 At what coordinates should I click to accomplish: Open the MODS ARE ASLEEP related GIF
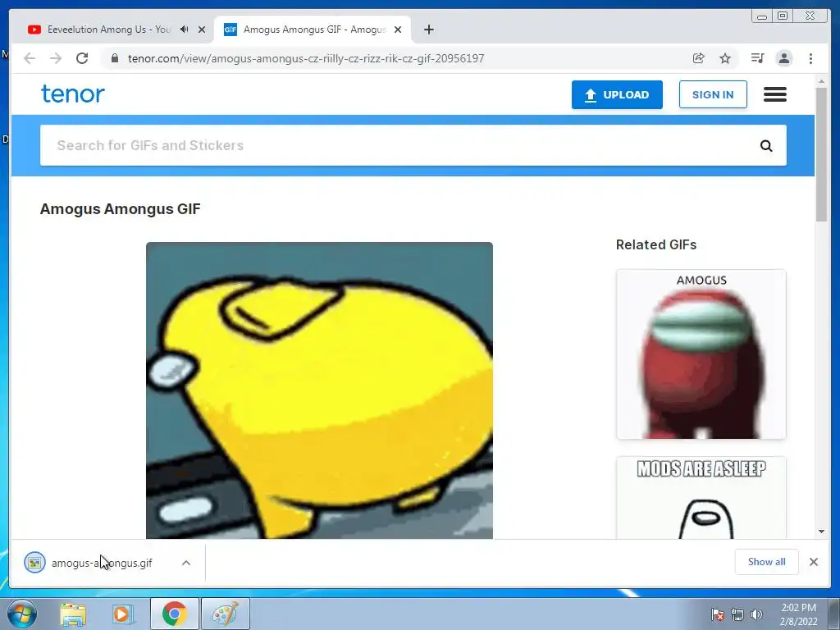click(x=701, y=498)
